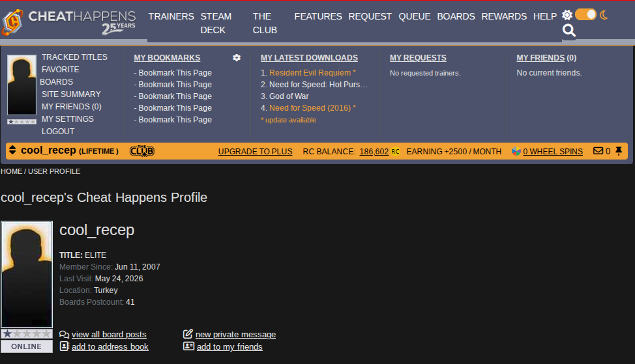
Task: Click the cool_recep username in orange bar
Action: click(48, 150)
